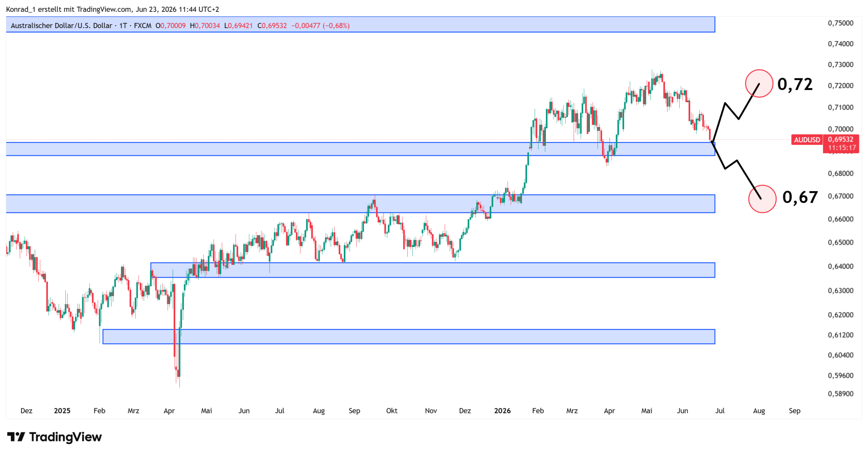
Task: Click the 0,60400 price axis label
Action: click(x=841, y=355)
